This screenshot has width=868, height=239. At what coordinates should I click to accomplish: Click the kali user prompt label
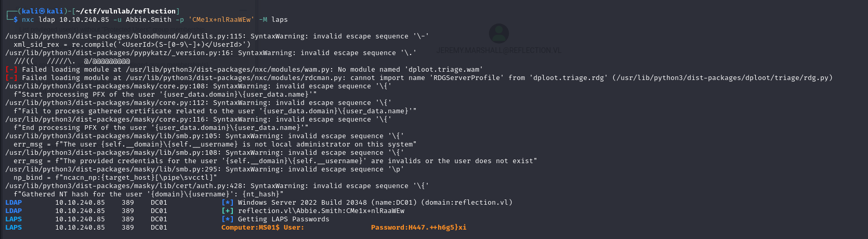click(x=41, y=11)
